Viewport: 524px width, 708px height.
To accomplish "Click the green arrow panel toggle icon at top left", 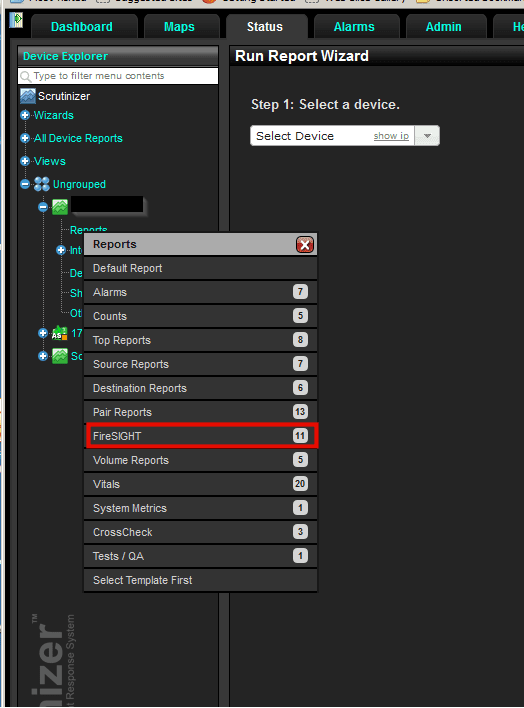I will (16, 19).
